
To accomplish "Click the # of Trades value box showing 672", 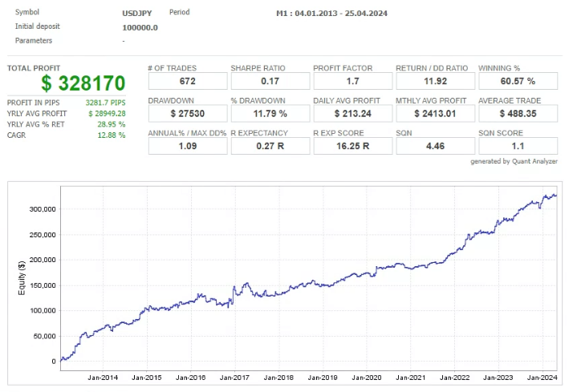I will click(186, 81).
